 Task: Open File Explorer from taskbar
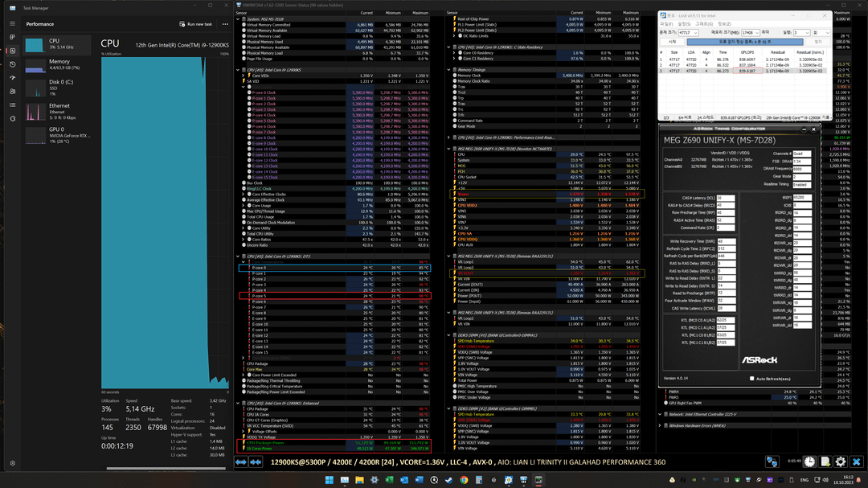(359, 480)
